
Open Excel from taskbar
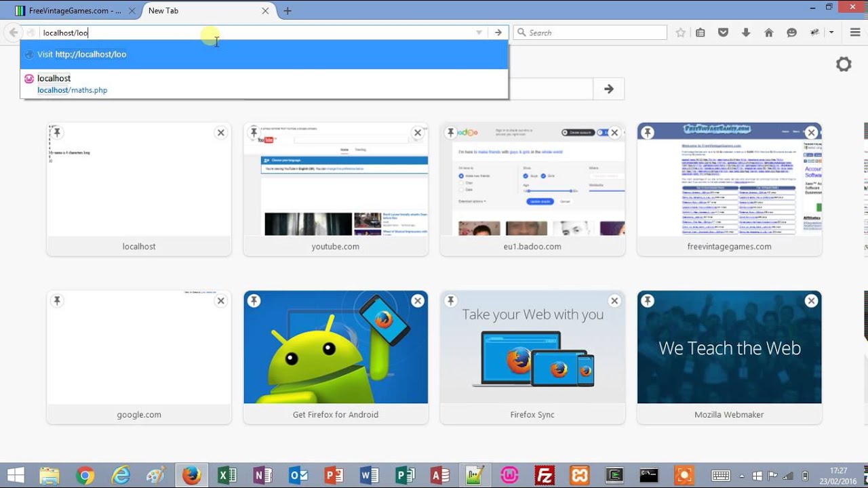[226, 476]
